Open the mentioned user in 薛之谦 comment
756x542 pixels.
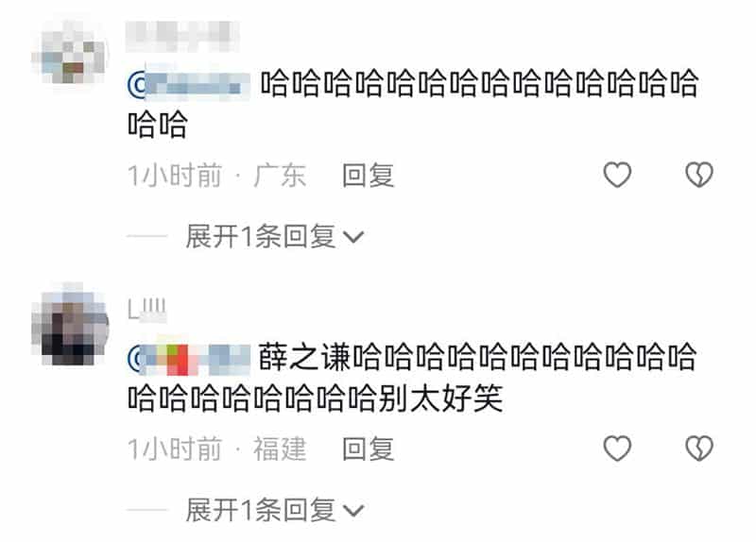[x=189, y=360]
